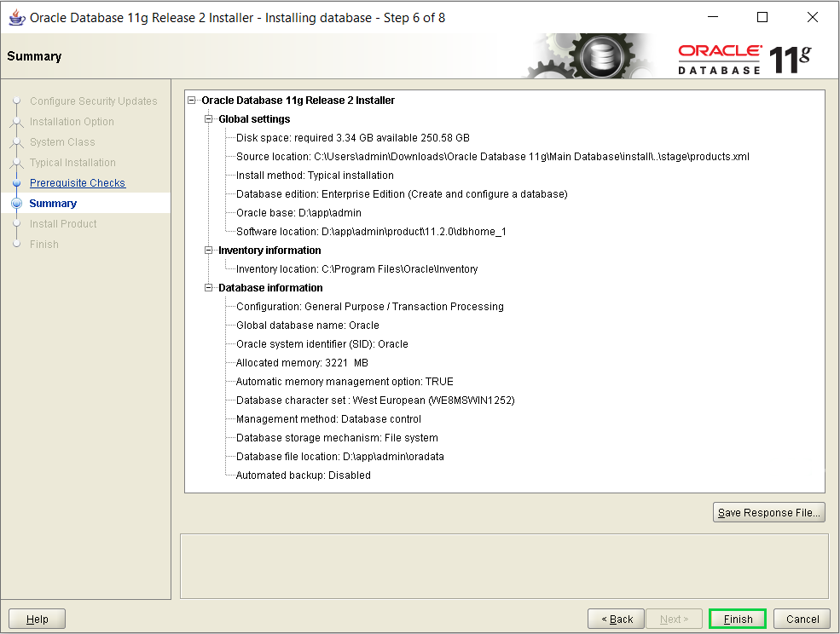840x634 pixels.
Task: Select the Global database name: Oracle row
Action: pos(308,325)
